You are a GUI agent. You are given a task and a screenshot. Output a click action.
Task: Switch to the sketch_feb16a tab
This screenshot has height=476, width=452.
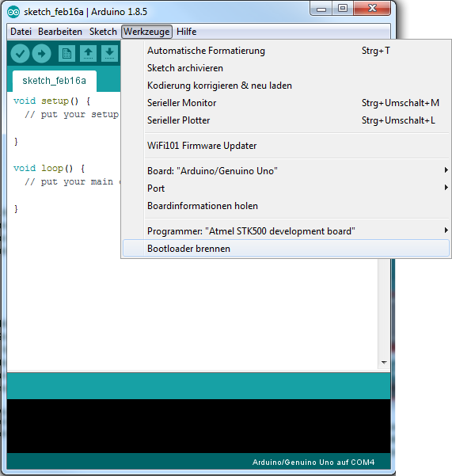(55, 81)
